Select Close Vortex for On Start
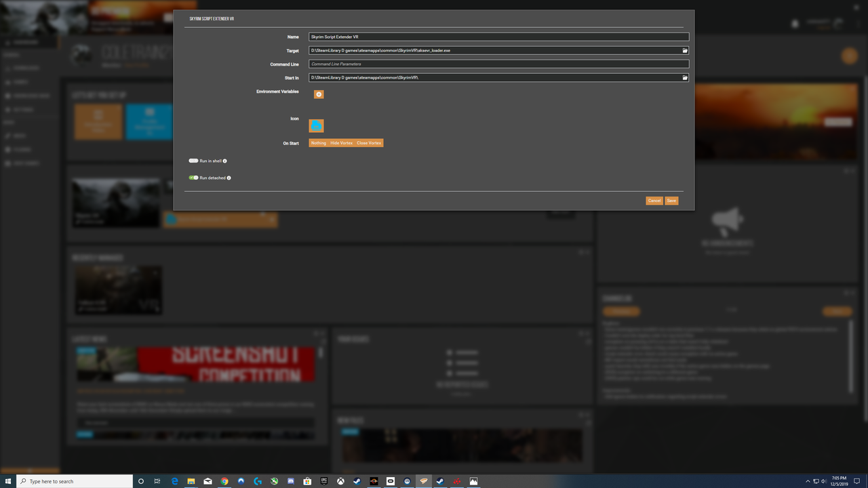 pyautogui.click(x=369, y=143)
